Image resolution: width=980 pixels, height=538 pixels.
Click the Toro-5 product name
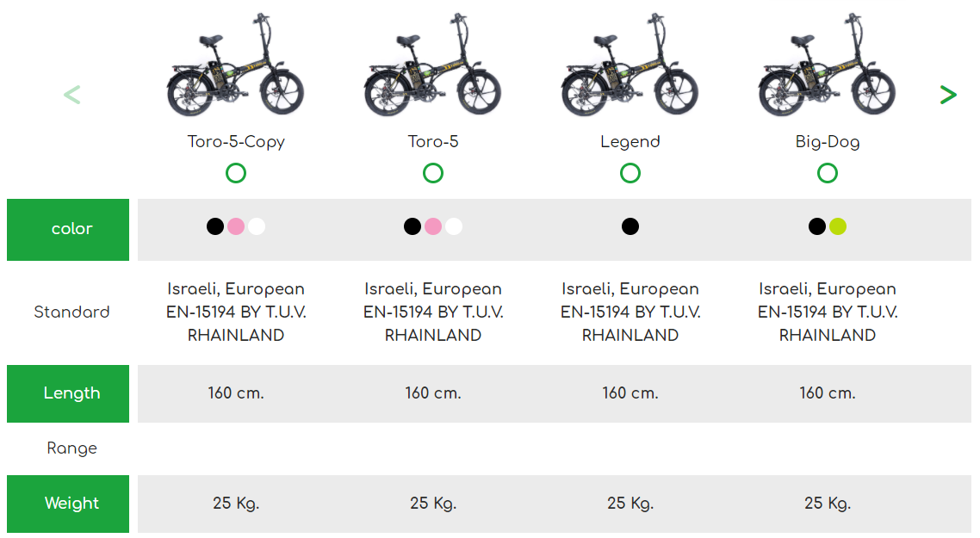point(433,142)
